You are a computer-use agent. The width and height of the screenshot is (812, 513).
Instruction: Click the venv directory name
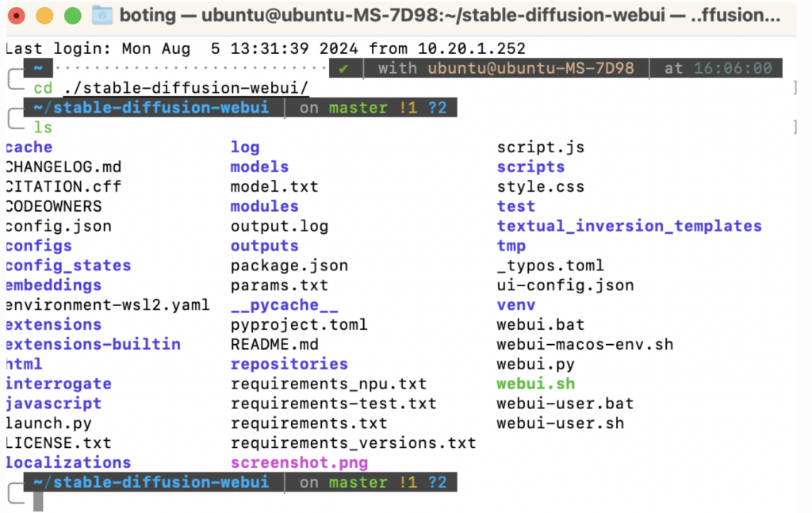pos(515,305)
